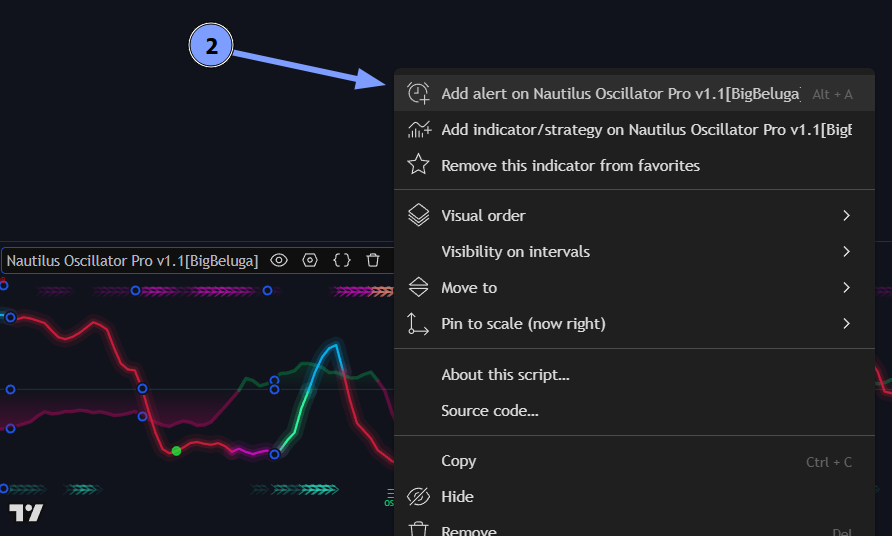Screen dimensions: 892x536
Task: Expand Pin to scale chevron arrow
Action: [846, 324]
